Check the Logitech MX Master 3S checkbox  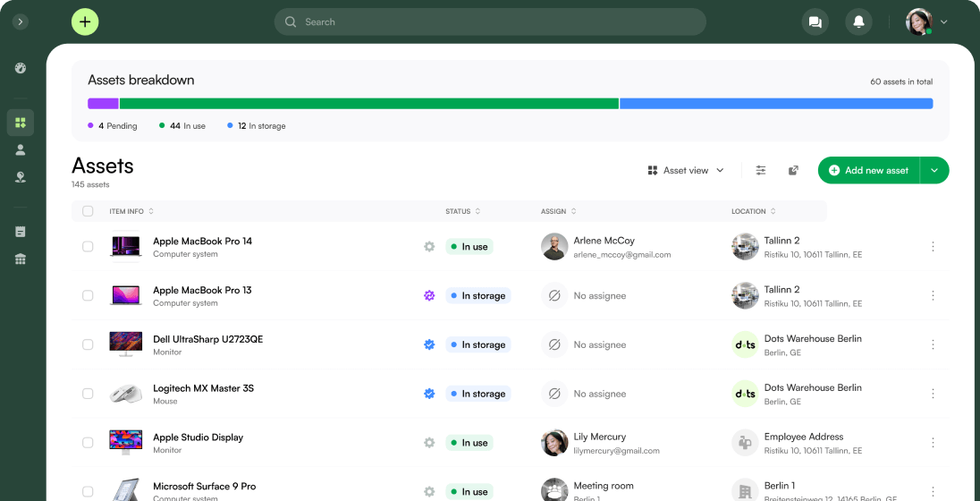pos(88,394)
